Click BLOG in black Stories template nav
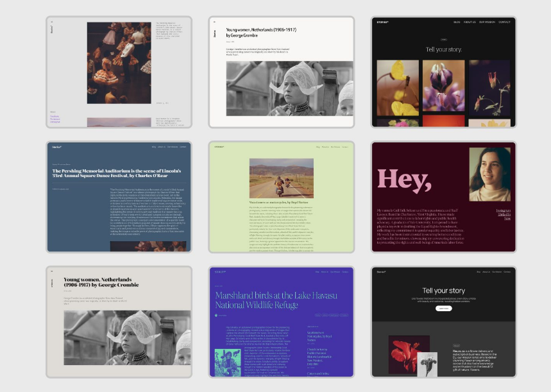The height and width of the screenshot is (392, 551). (x=457, y=22)
